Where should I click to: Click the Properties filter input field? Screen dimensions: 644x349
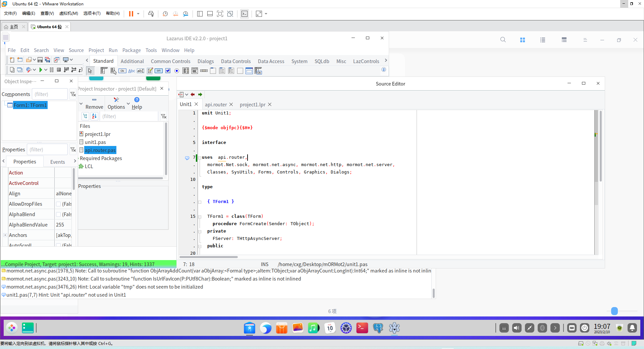47,149
